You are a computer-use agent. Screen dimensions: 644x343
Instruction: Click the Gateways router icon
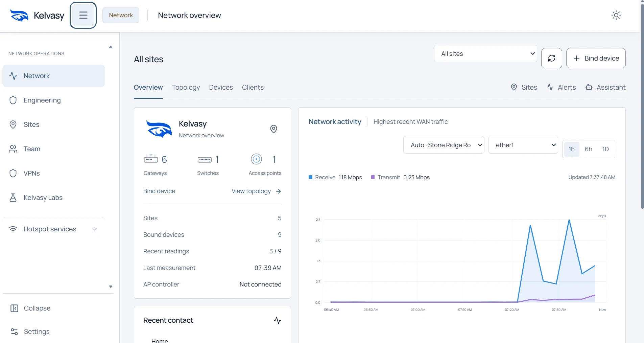click(x=151, y=159)
